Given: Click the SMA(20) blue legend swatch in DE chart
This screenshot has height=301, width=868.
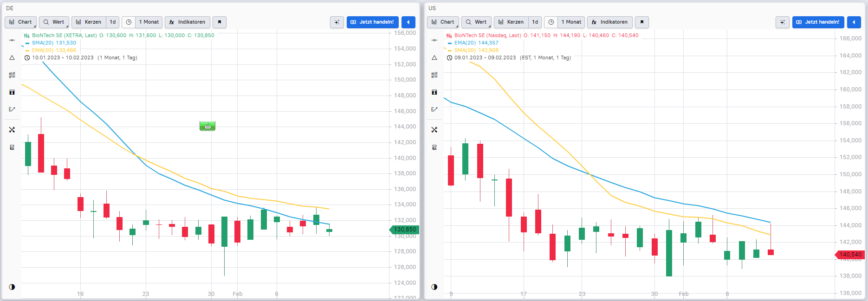Looking at the screenshot, I should (27, 43).
